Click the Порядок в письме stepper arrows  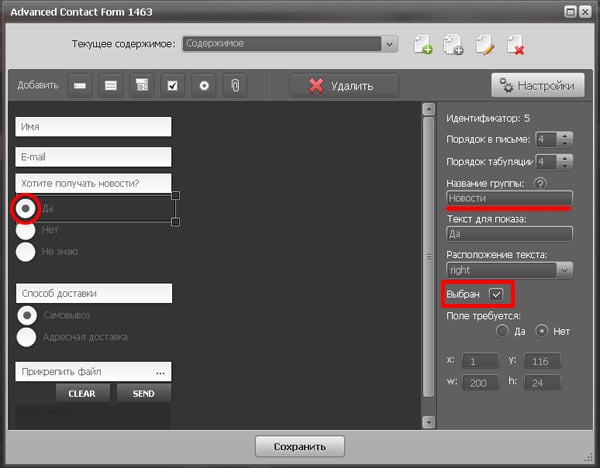click(x=565, y=139)
